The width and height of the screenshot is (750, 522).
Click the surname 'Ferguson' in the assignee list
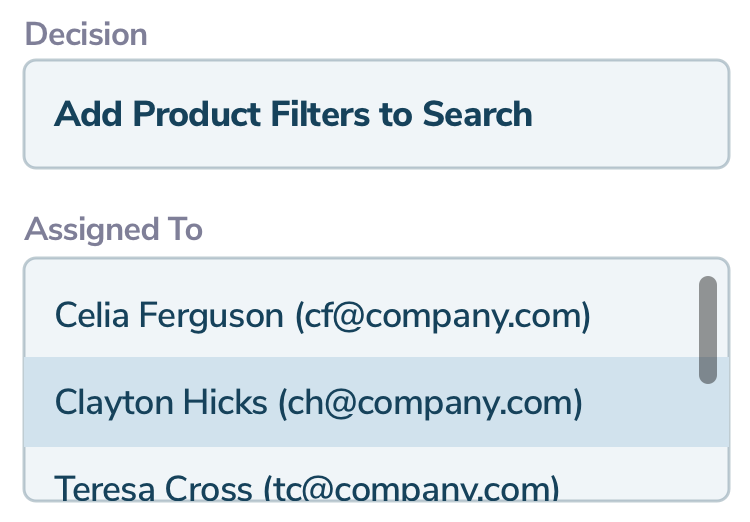pyautogui.click(x=211, y=316)
